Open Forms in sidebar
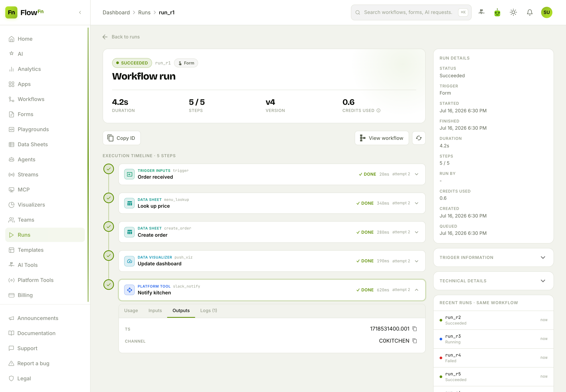This screenshot has width=566, height=392. click(x=45, y=114)
